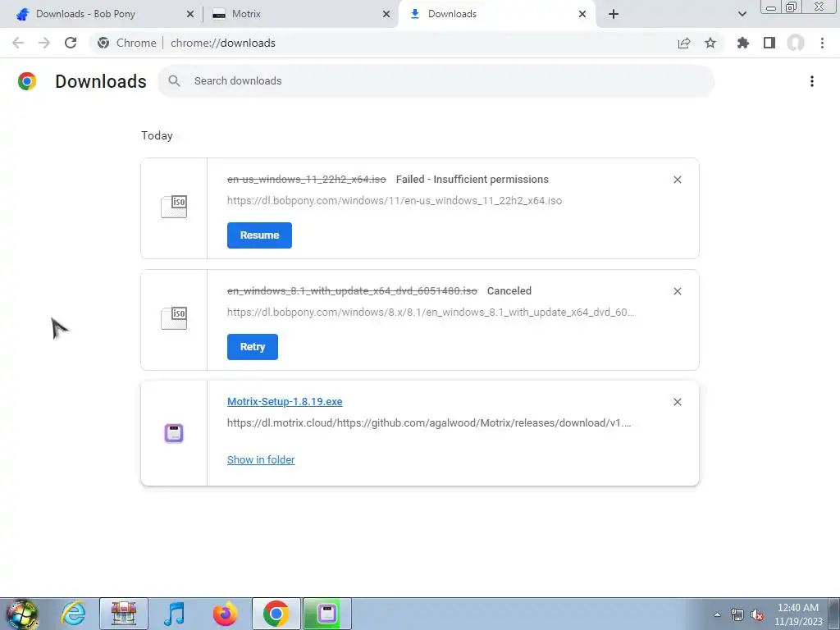Launch Firefox from the taskbar
840x630 pixels.
[225, 614]
